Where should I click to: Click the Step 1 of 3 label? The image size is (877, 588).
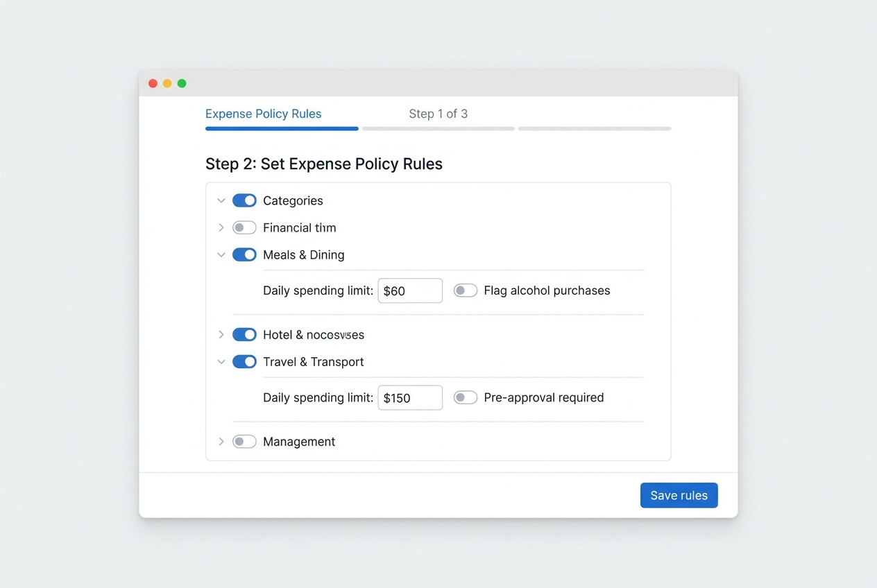(438, 114)
